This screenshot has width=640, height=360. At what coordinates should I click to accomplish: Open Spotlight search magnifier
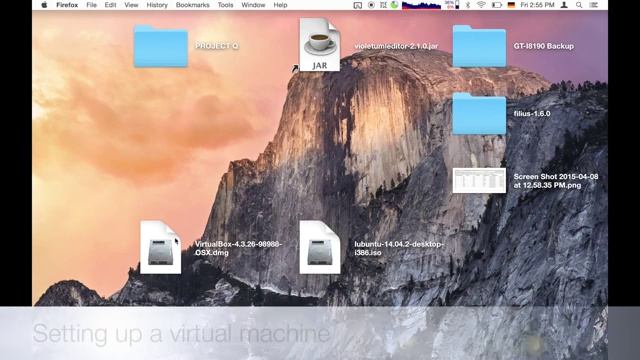coord(579,5)
